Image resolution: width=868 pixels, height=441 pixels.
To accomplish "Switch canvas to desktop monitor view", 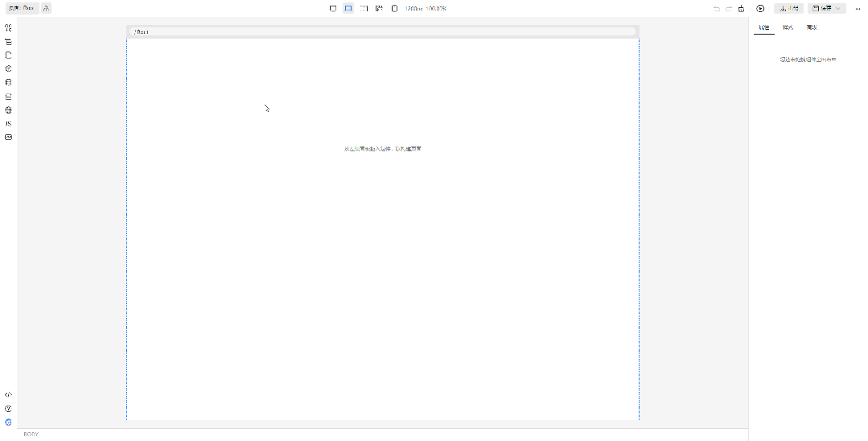I will click(333, 8).
